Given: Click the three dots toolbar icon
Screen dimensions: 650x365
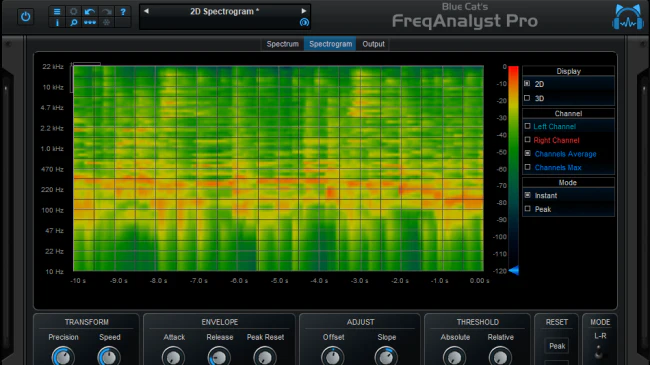Looking at the screenshot, I should click(90, 22).
